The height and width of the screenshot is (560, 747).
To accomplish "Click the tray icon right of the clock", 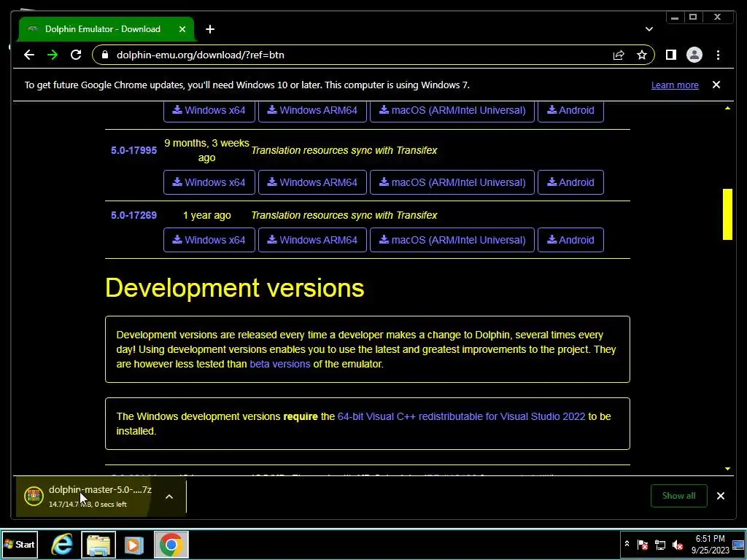I will [x=739, y=544].
